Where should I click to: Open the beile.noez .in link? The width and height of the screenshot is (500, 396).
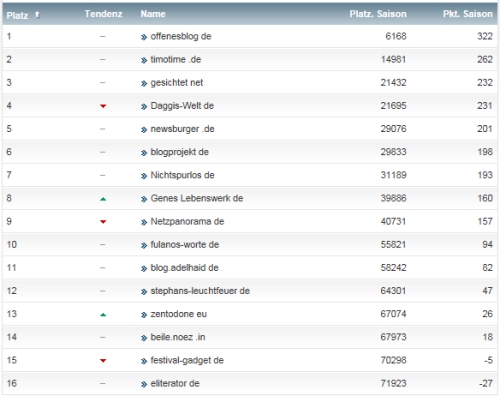178,337
